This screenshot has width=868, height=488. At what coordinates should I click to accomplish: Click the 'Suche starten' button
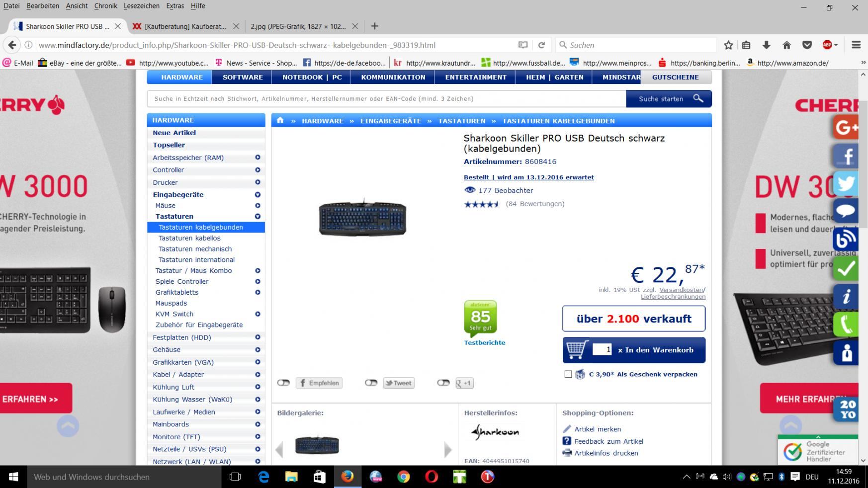coord(669,98)
